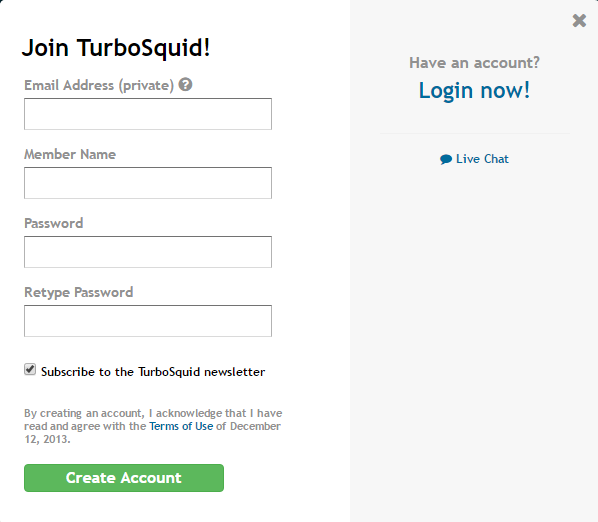The height and width of the screenshot is (522, 598).
Task: Focus the Member Name input field
Action: click(148, 183)
